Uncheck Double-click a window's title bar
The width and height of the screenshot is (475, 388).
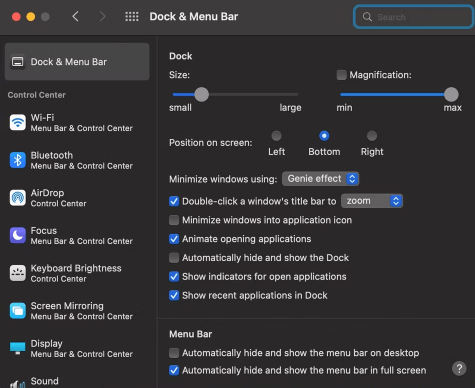pyautogui.click(x=174, y=201)
